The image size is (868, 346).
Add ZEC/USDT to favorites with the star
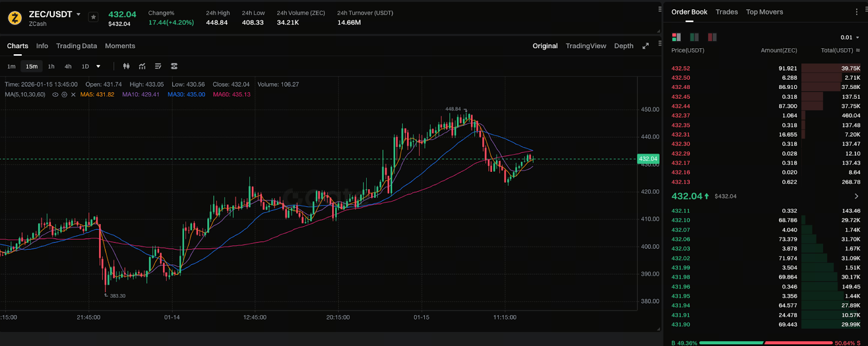(x=93, y=17)
